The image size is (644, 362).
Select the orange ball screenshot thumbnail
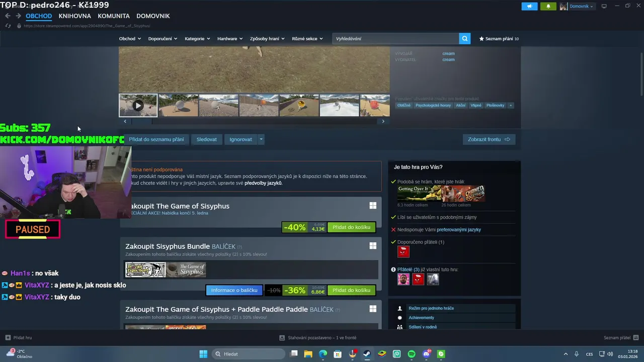259,106
